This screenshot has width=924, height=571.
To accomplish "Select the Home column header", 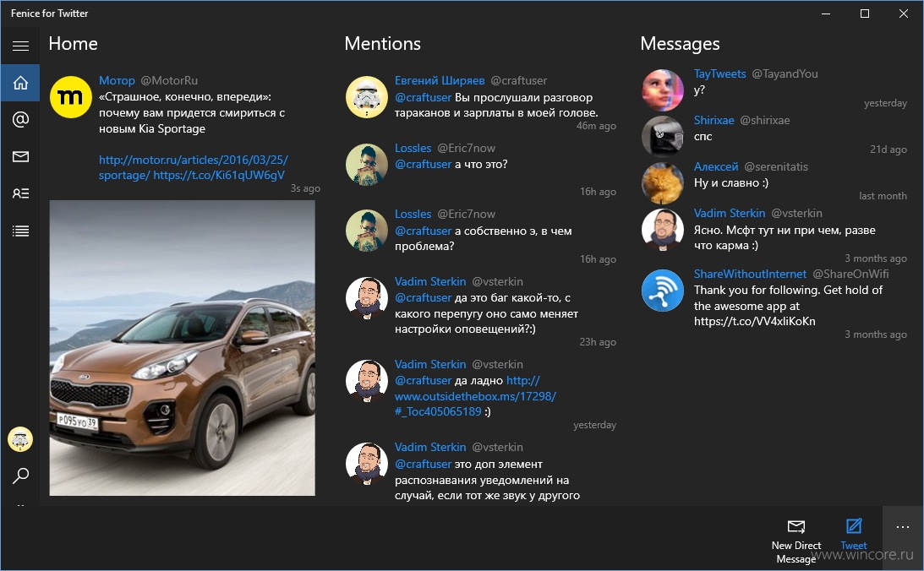I will tap(73, 44).
